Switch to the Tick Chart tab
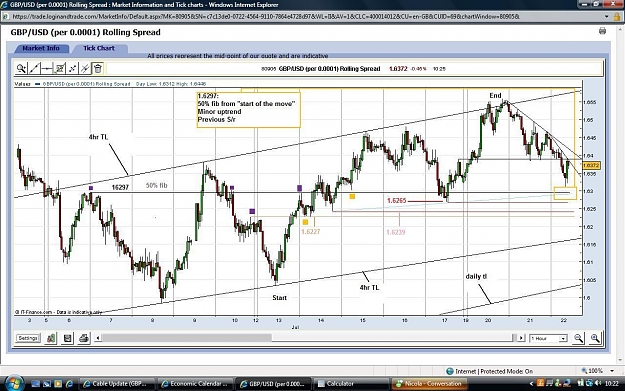 click(99, 48)
